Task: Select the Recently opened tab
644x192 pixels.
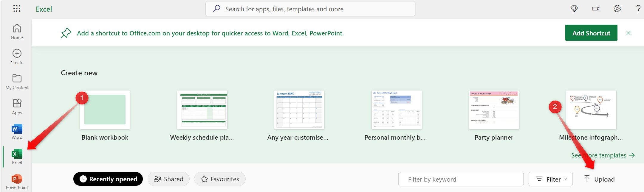Action: point(108,179)
